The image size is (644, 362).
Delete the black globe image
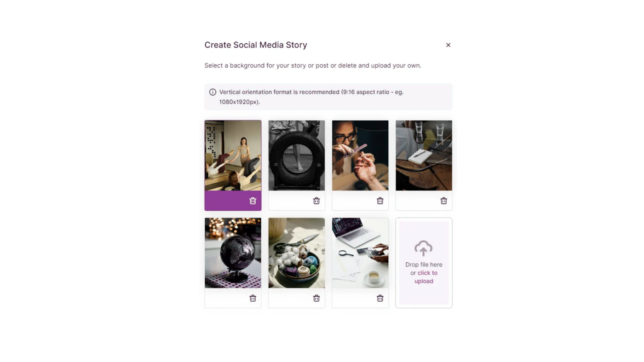point(253,298)
